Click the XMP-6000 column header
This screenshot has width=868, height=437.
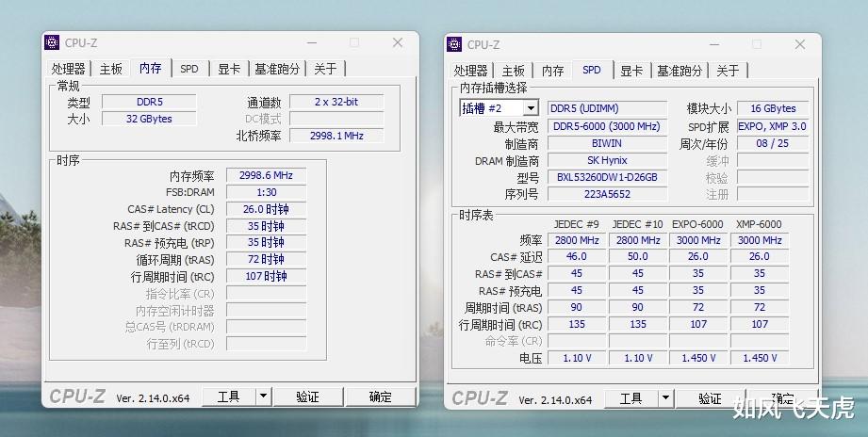759,224
